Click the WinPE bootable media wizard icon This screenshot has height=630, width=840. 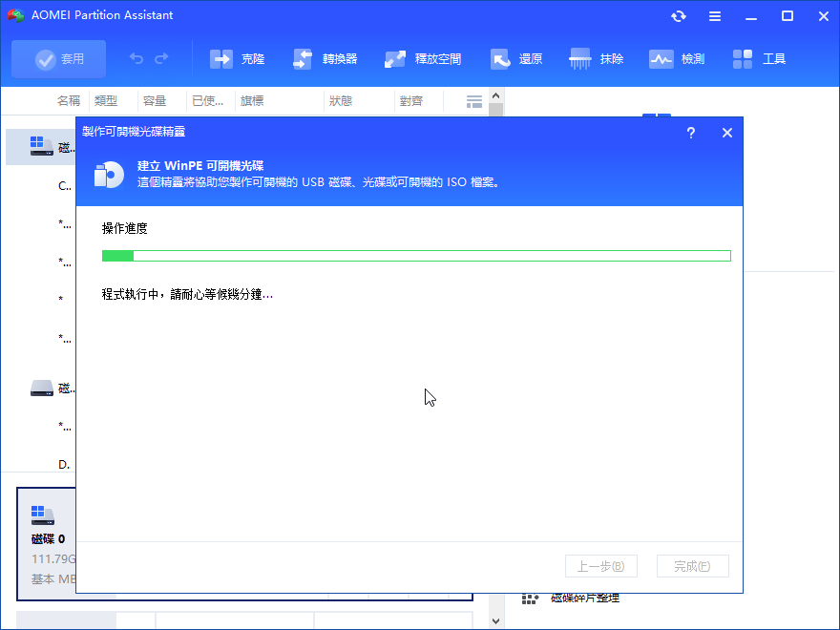pos(109,175)
